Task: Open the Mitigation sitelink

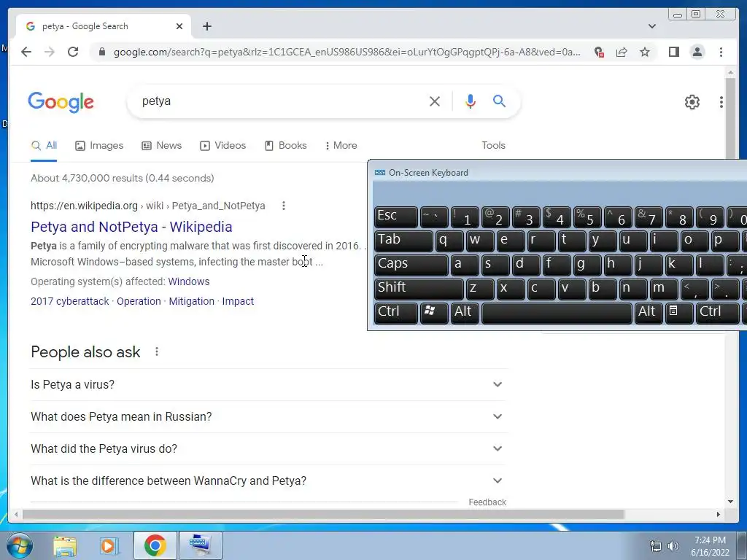Action: [x=192, y=301]
